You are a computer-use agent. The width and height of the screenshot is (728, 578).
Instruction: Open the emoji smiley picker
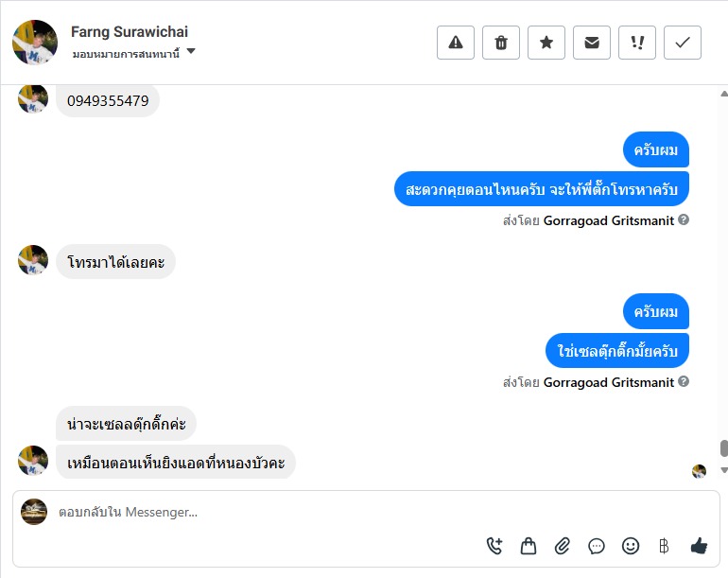point(631,545)
